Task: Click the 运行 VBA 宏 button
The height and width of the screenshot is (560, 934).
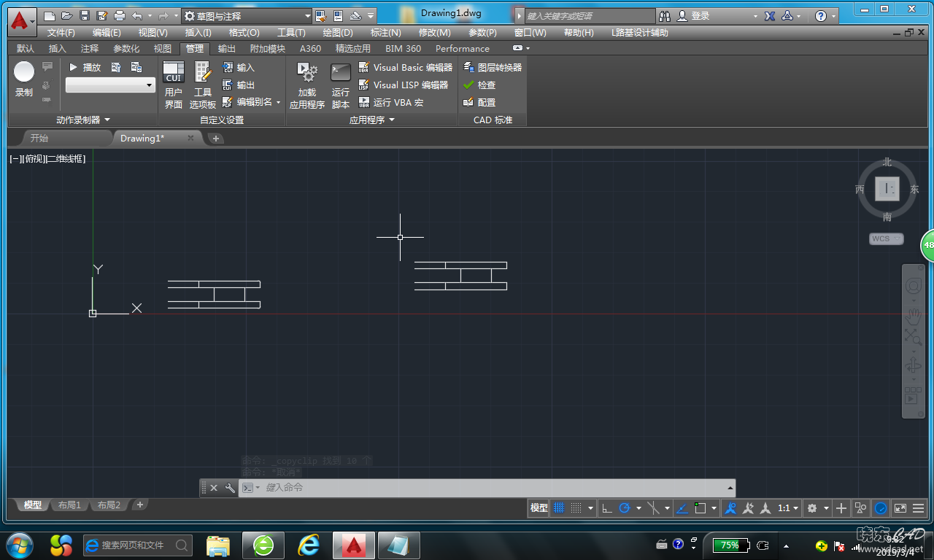Action: (391, 102)
